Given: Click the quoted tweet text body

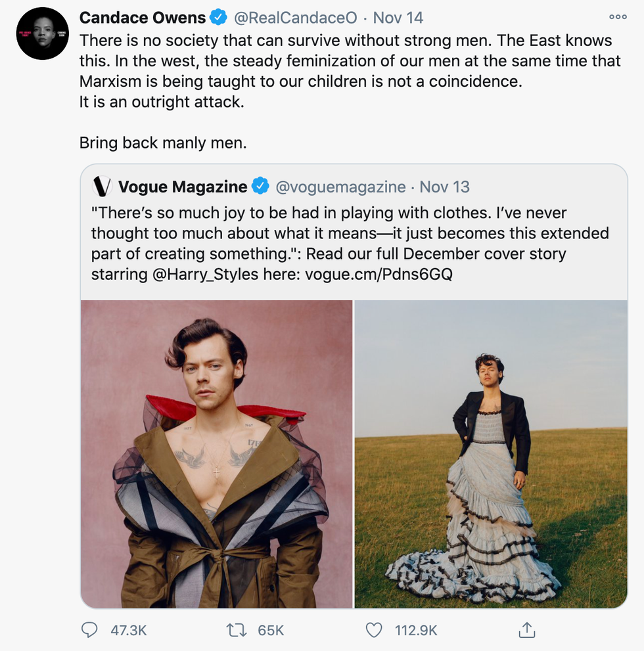Looking at the screenshot, I should [329, 233].
